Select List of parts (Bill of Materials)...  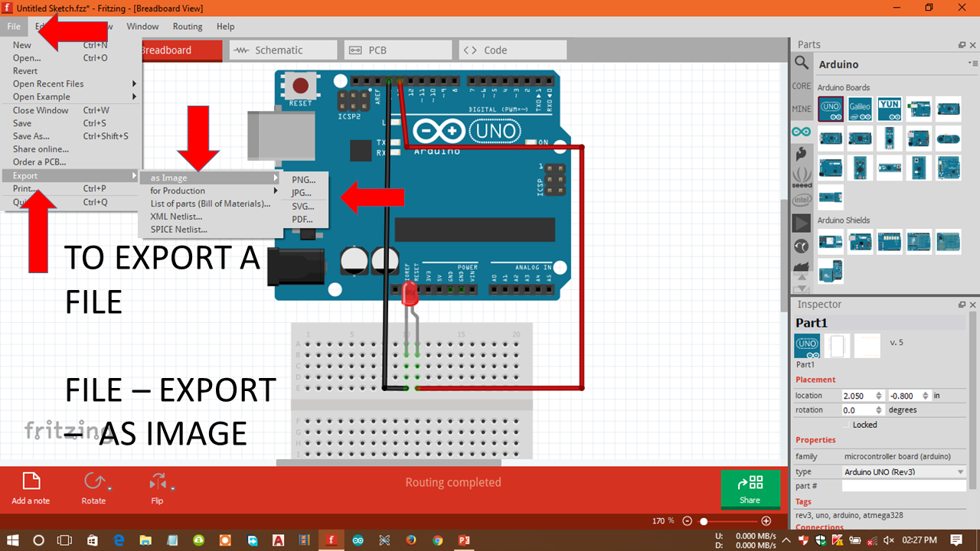pyautogui.click(x=211, y=204)
